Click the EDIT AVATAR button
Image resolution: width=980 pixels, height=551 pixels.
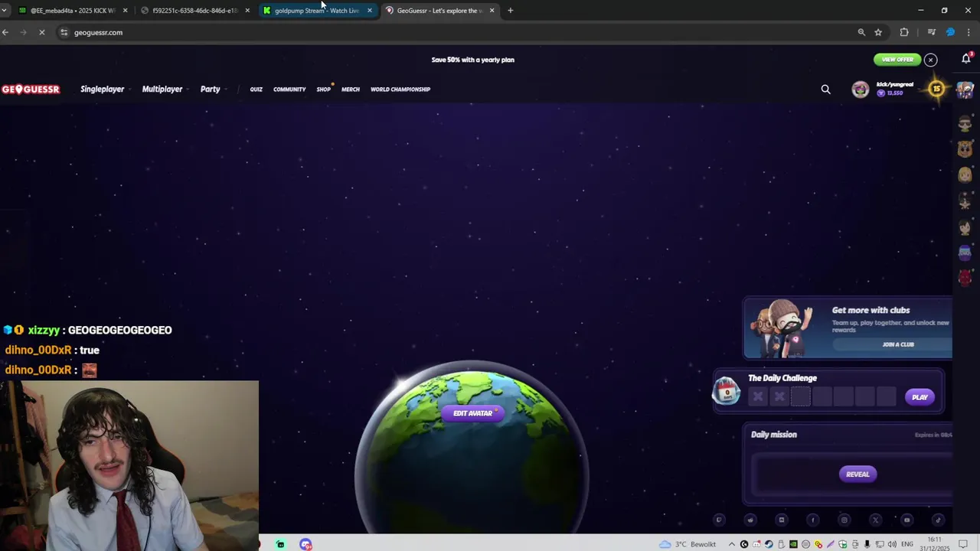[473, 413]
